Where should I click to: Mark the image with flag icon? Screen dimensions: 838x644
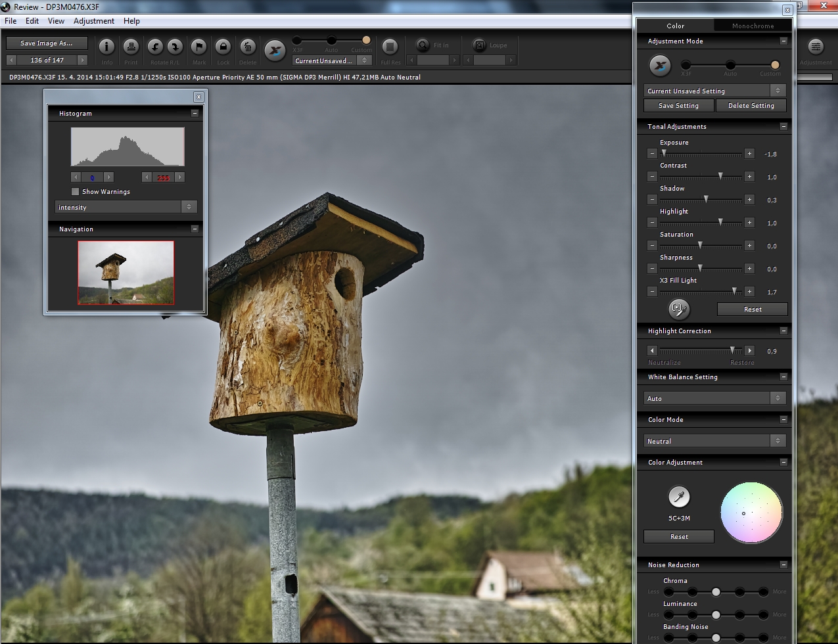(x=198, y=47)
